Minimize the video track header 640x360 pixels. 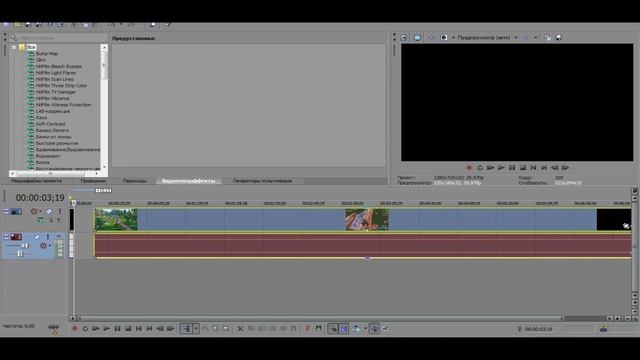pos(6,211)
